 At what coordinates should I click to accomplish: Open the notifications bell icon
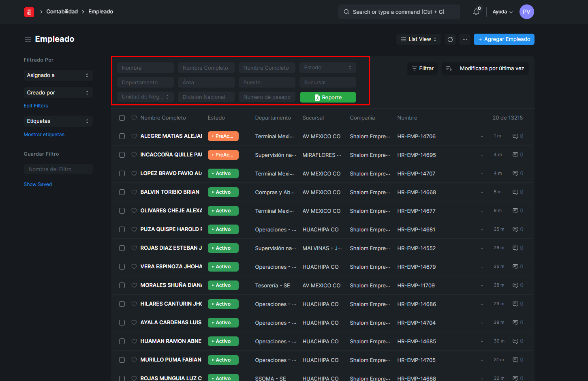(476, 12)
